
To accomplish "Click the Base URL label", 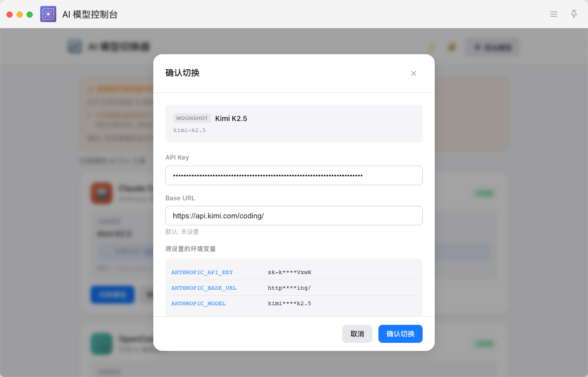I will 180,198.
